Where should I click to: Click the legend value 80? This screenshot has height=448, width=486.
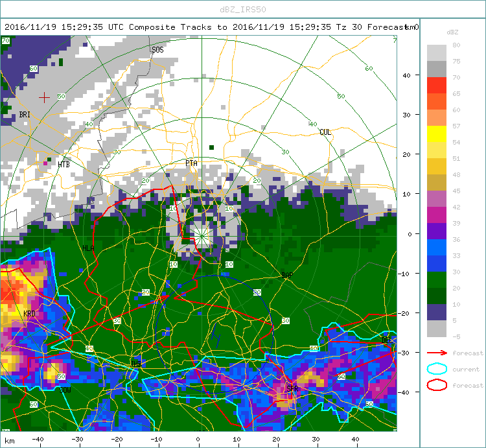click(456, 45)
